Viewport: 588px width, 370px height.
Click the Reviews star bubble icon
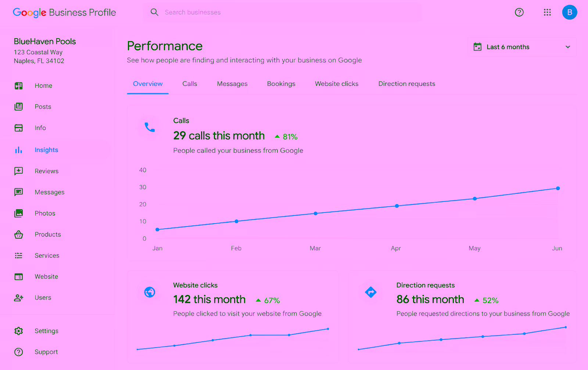click(19, 171)
